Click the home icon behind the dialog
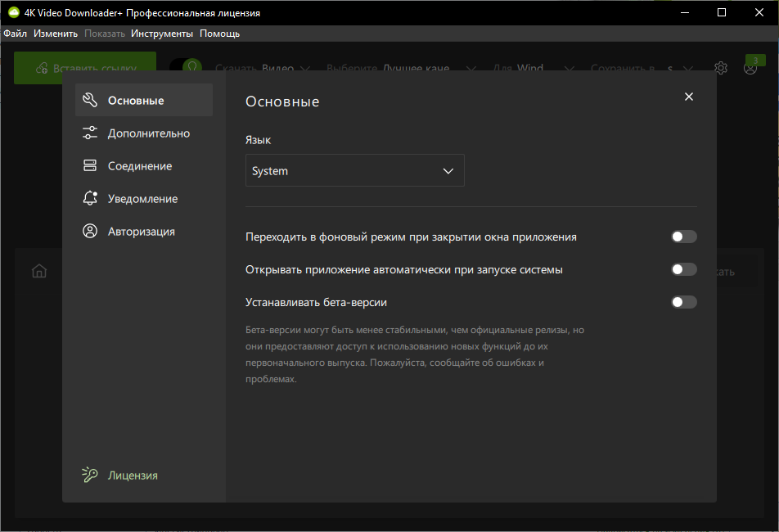Viewport: 779px width, 532px height. point(39,271)
